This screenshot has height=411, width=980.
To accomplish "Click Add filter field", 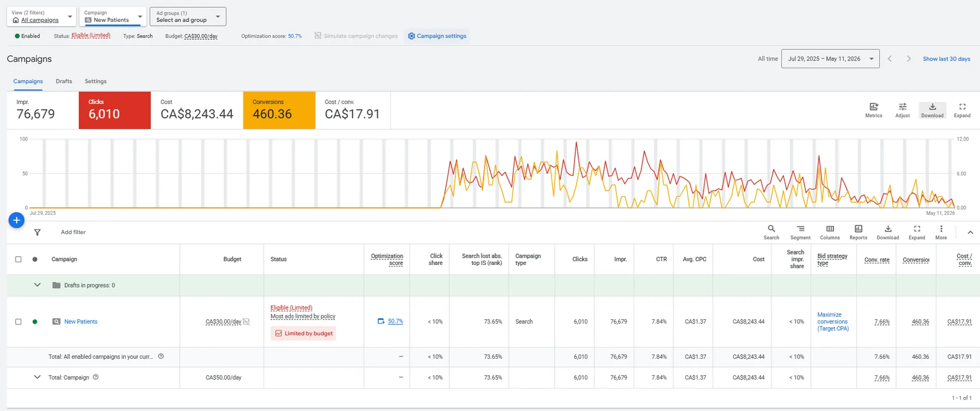I will tap(73, 232).
